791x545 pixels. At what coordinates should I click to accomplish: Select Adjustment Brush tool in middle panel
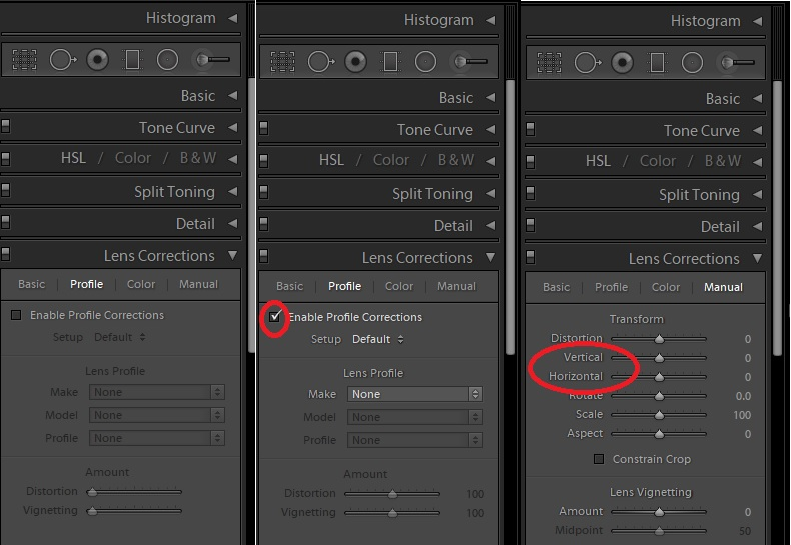pyautogui.click(x=470, y=62)
